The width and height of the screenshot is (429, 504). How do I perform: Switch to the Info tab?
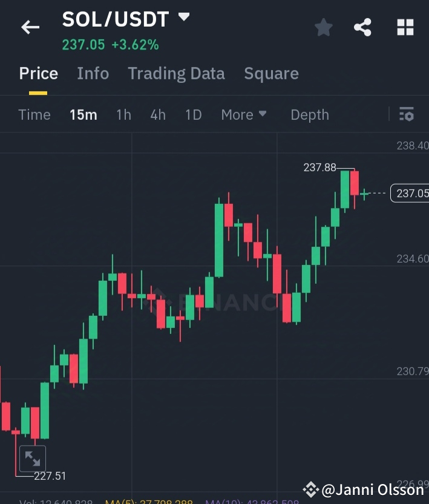click(93, 73)
